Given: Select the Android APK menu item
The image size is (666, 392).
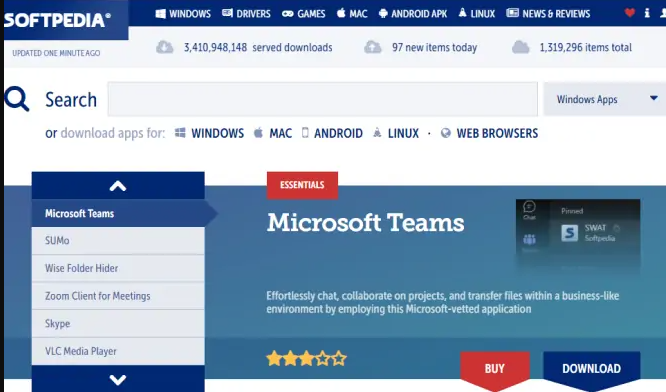Looking at the screenshot, I should click(413, 14).
